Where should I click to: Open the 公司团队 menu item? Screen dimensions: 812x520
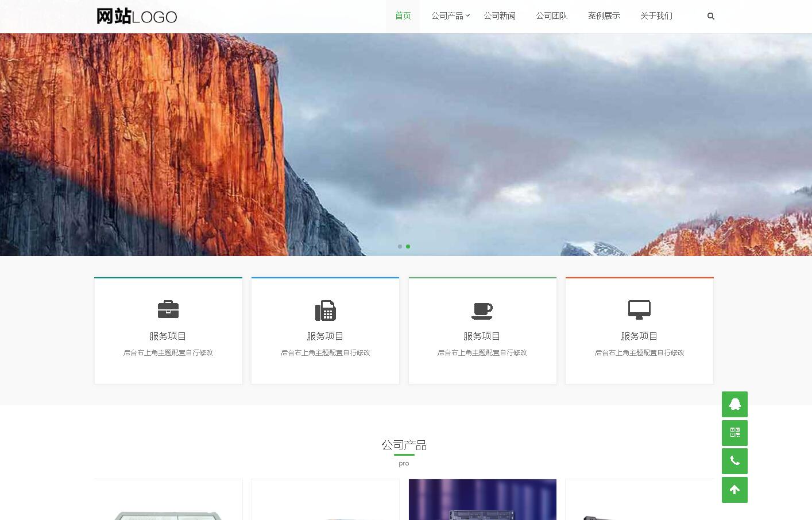552,16
